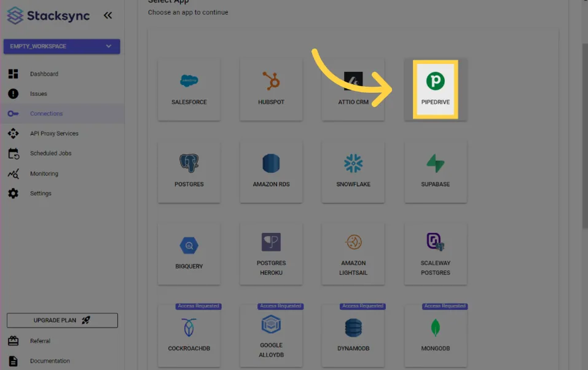
Task: Click the Documentation file icon
Action: [x=13, y=361]
